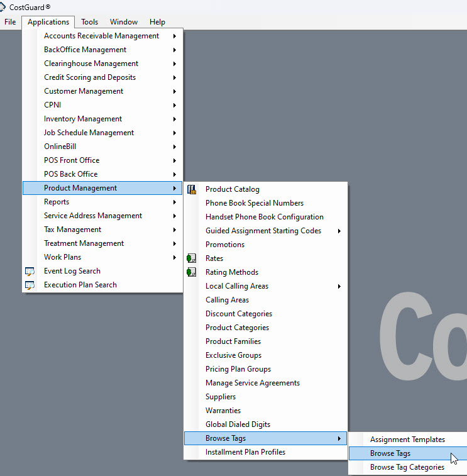Open Product Families
Screen dimensions: 467x476
click(x=265, y=341)
